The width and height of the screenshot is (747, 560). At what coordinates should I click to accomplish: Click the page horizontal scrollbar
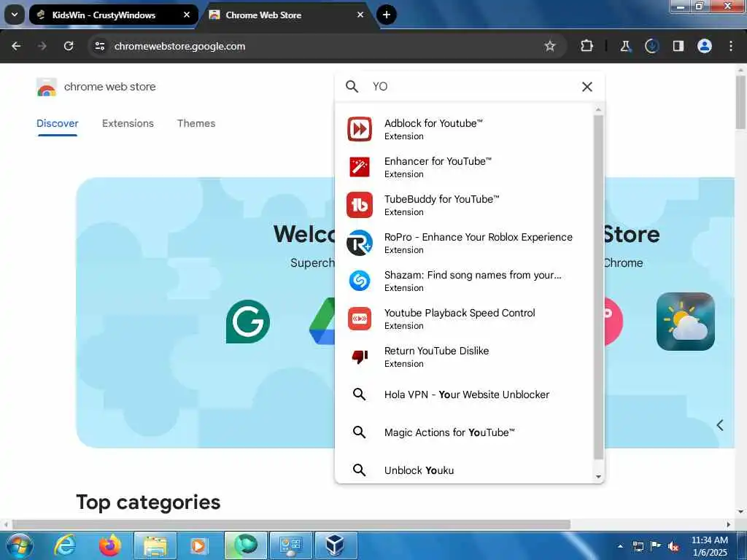[x=291, y=524]
